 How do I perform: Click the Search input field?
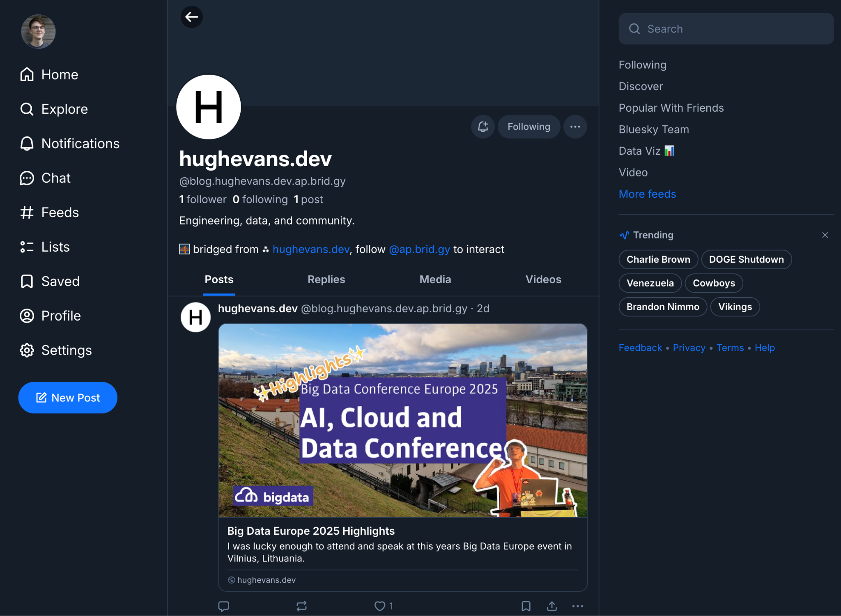(x=726, y=29)
